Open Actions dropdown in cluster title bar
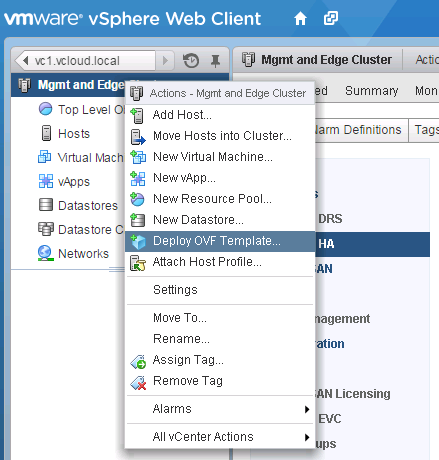Viewport: 439px width, 460px height. tap(427, 60)
